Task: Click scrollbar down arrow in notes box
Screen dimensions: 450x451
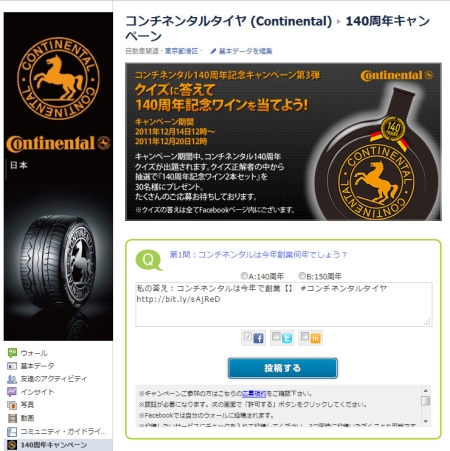Action: [x=426, y=421]
